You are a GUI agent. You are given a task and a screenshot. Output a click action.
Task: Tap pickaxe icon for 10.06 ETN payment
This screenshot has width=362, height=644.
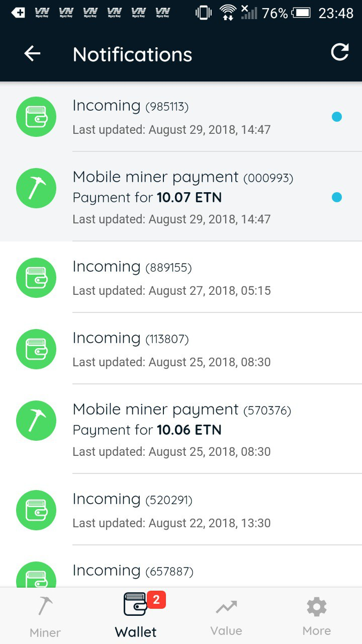tap(36, 421)
